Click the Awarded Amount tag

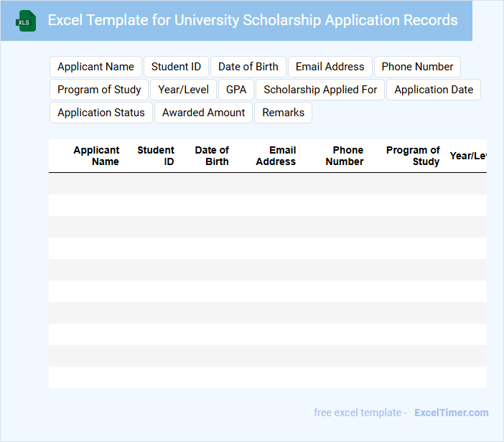point(204,113)
